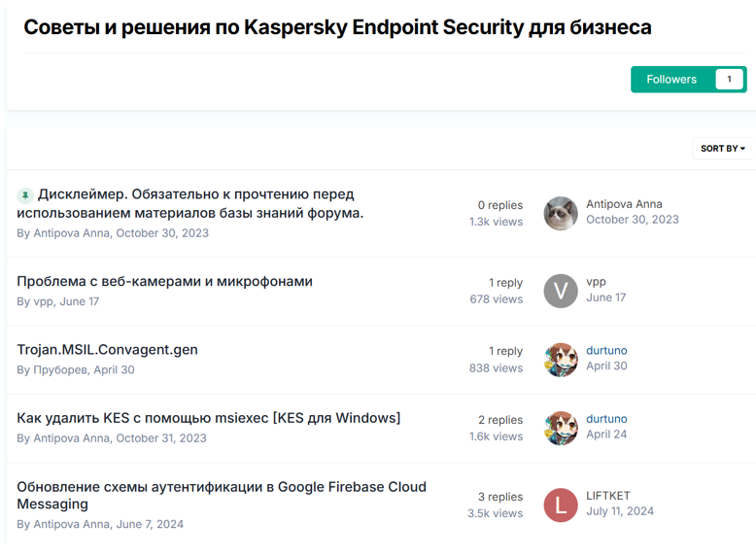The width and height of the screenshot is (756, 558).
Task: Open topic Проблема с веб-камерами и микрофонами
Action: coord(164,281)
